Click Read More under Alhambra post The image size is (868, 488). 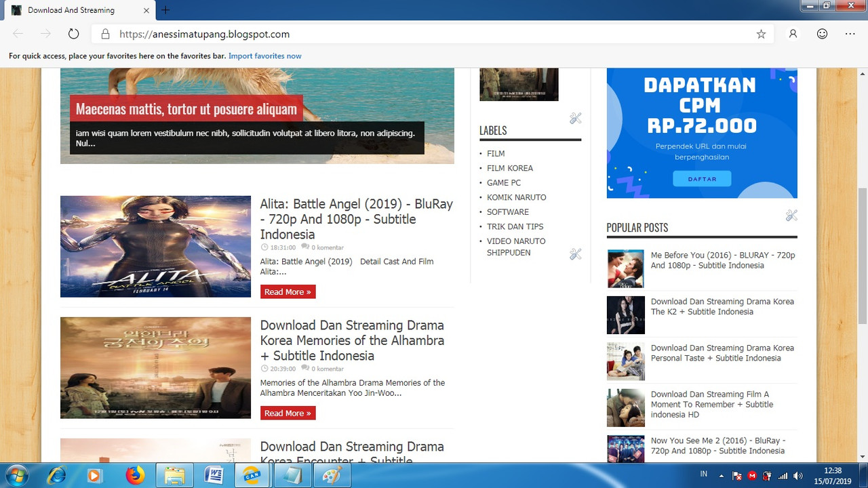pyautogui.click(x=288, y=413)
